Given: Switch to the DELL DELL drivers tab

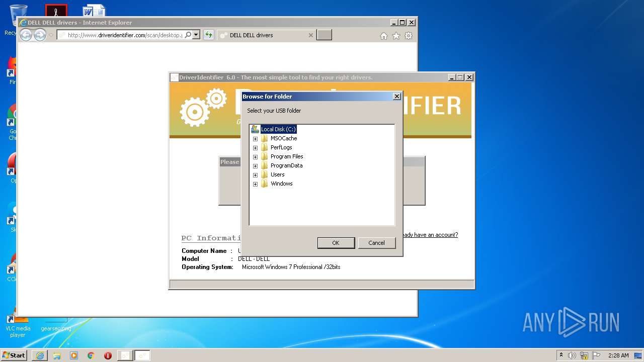Looking at the screenshot, I should click(267, 35).
